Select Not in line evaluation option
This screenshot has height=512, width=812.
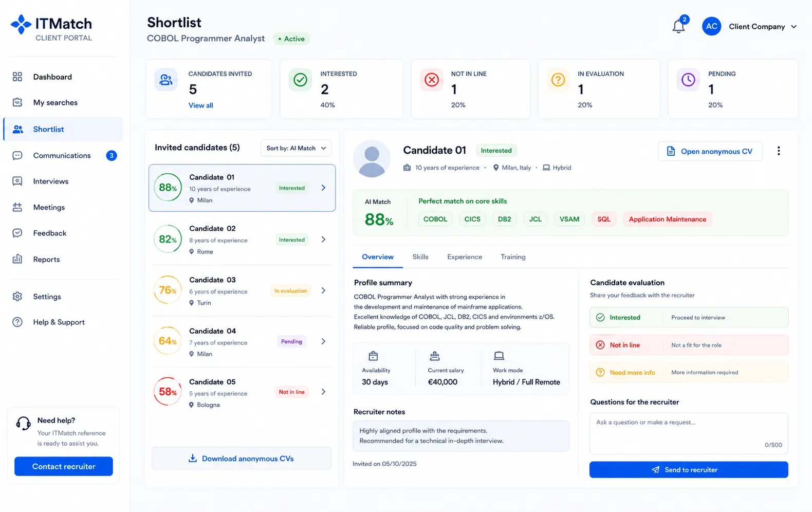point(689,345)
